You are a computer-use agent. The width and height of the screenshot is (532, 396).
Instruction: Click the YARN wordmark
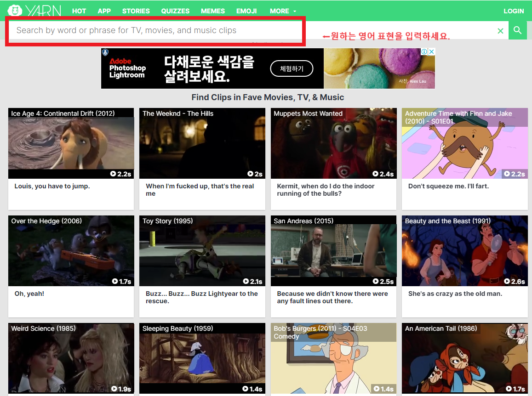pos(43,11)
